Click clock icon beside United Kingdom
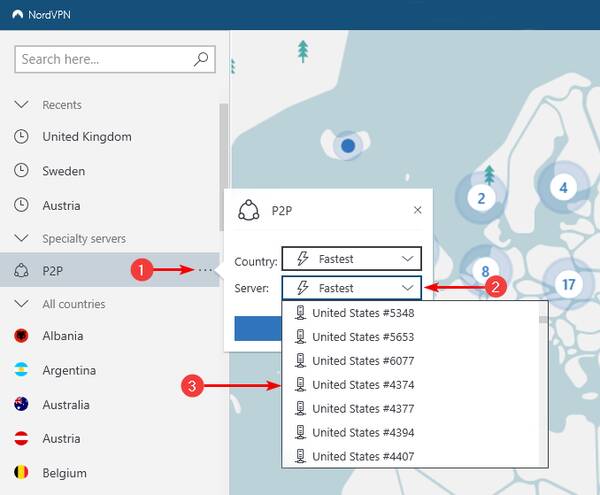The image size is (600, 495). pyautogui.click(x=21, y=137)
